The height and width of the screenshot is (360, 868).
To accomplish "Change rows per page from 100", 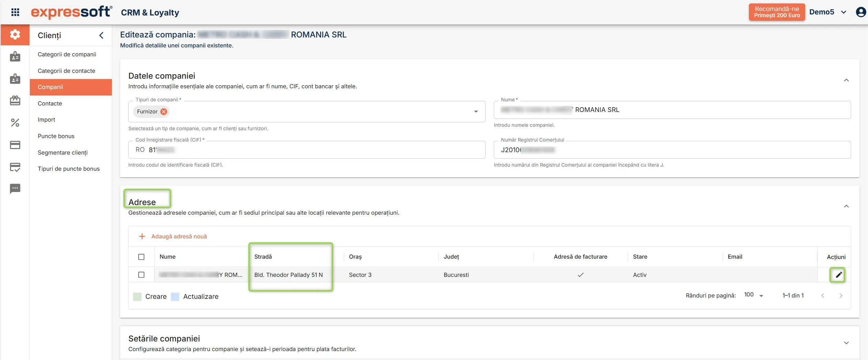I will [753, 295].
